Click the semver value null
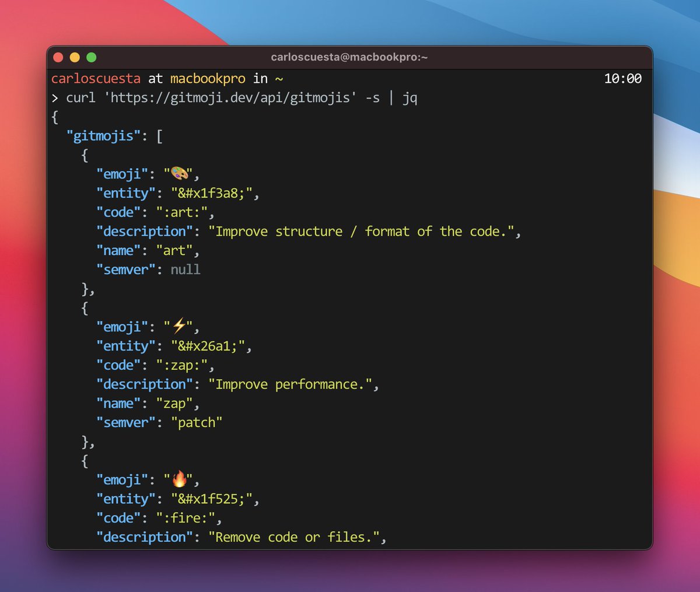This screenshot has height=592, width=700. coord(185,270)
